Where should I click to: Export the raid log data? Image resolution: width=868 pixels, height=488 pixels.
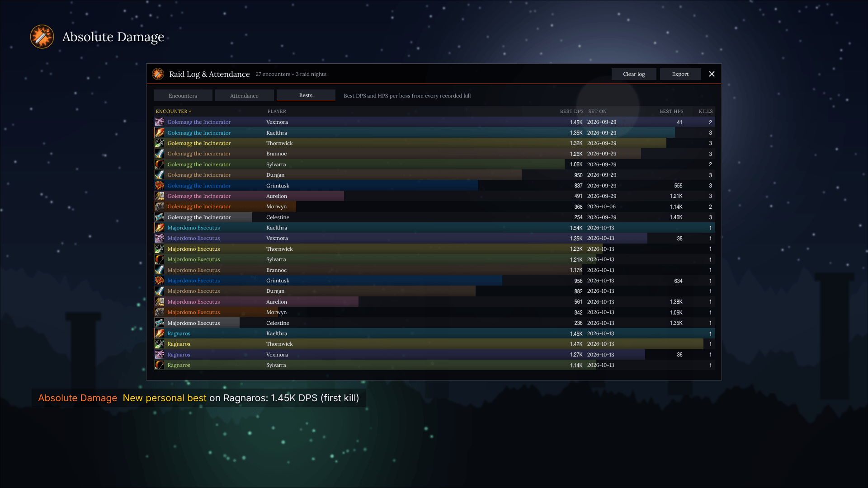click(x=680, y=74)
